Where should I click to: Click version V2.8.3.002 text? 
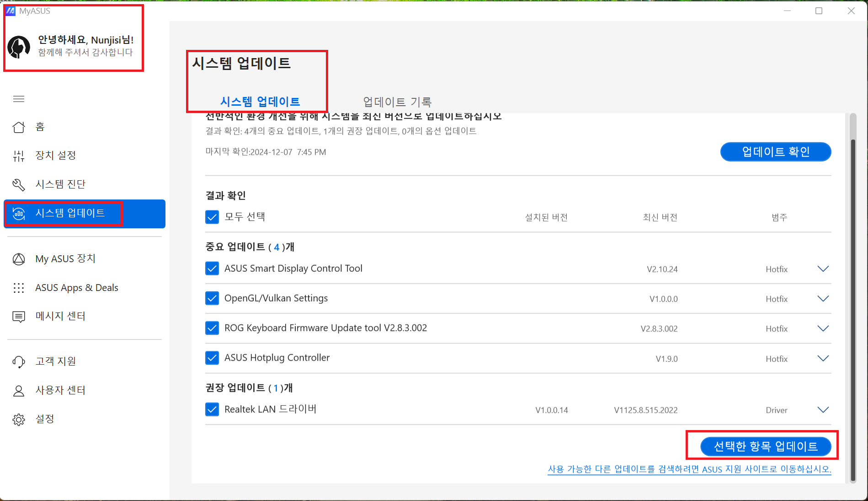(659, 329)
